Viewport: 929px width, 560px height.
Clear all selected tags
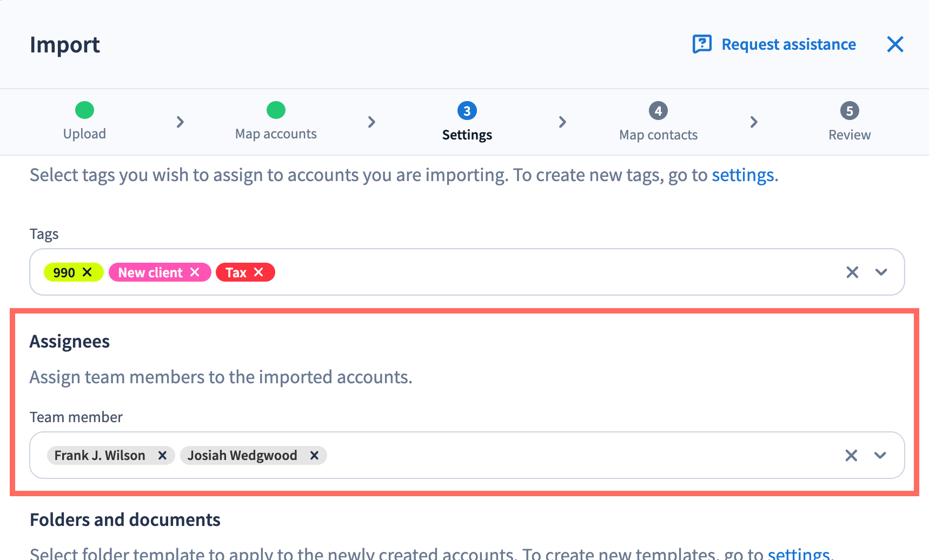(852, 272)
